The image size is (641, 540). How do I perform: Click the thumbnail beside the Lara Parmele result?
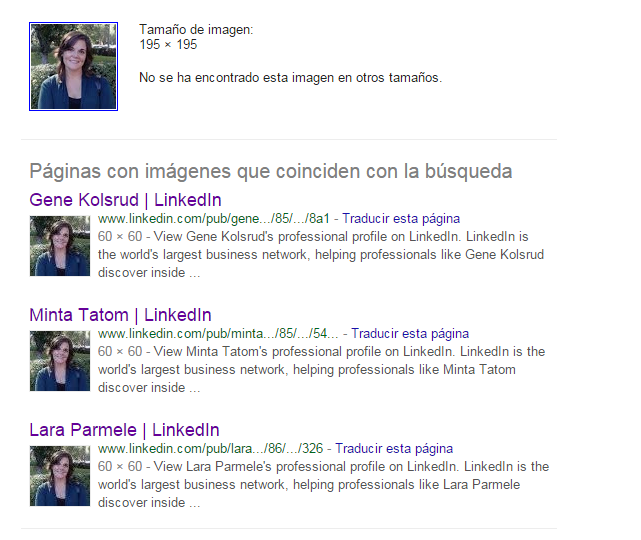(x=60, y=476)
